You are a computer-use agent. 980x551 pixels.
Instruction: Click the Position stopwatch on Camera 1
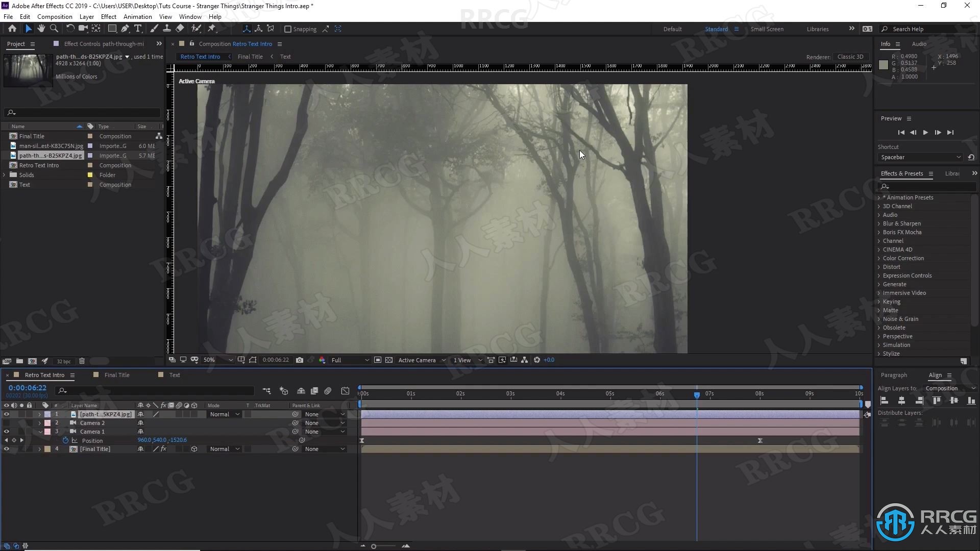pyautogui.click(x=65, y=440)
